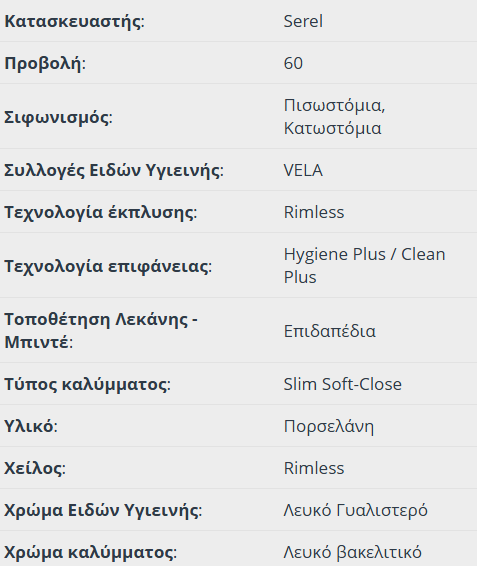Select the Serel manufacturer value

pos(303,21)
